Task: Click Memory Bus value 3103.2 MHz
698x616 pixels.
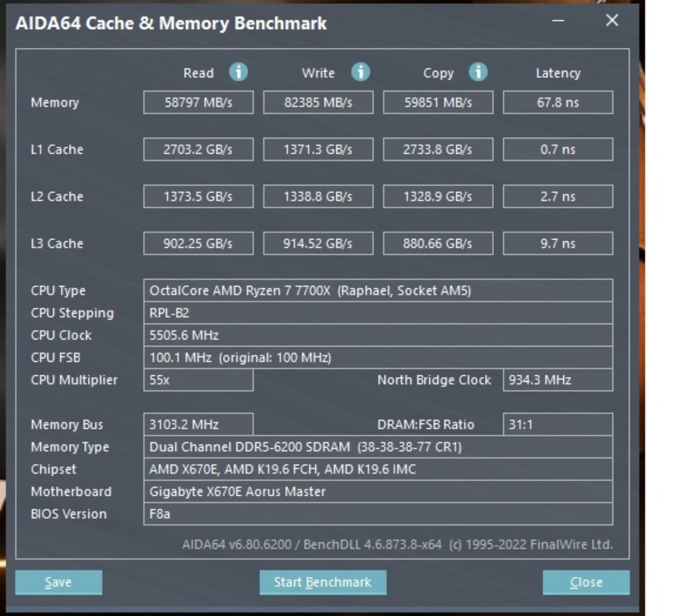Action: click(198, 424)
